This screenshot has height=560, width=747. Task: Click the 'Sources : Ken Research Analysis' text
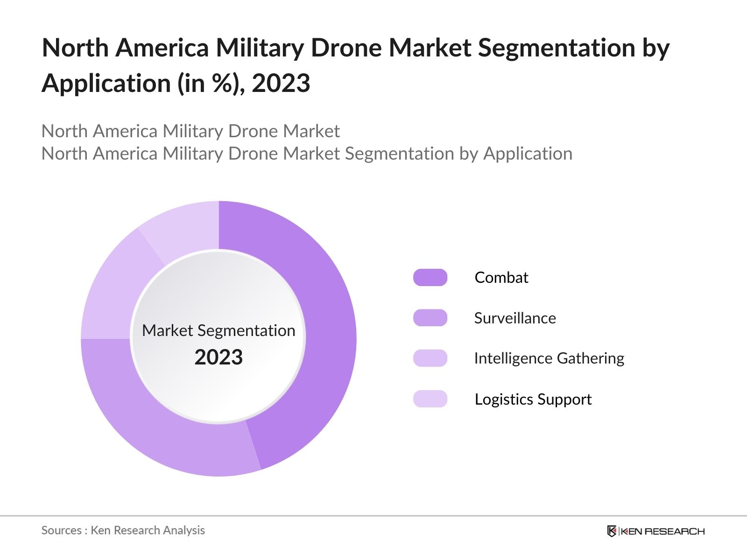[x=123, y=530]
